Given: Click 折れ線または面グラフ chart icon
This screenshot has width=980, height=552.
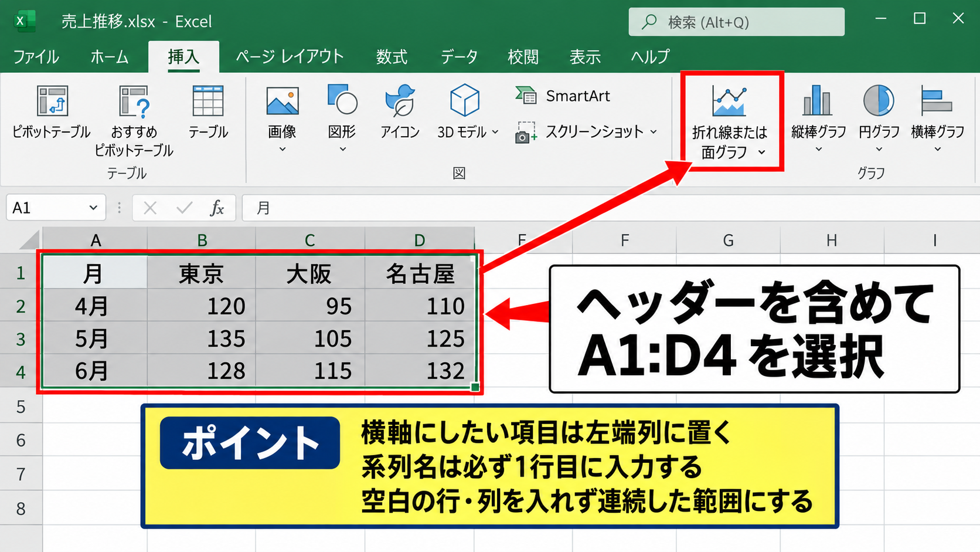Looking at the screenshot, I should [729, 101].
